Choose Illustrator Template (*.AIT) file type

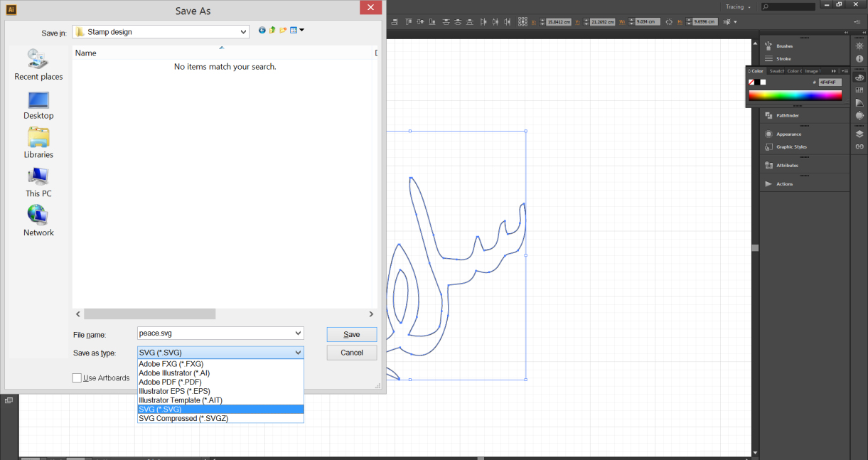click(x=220, y=400)
